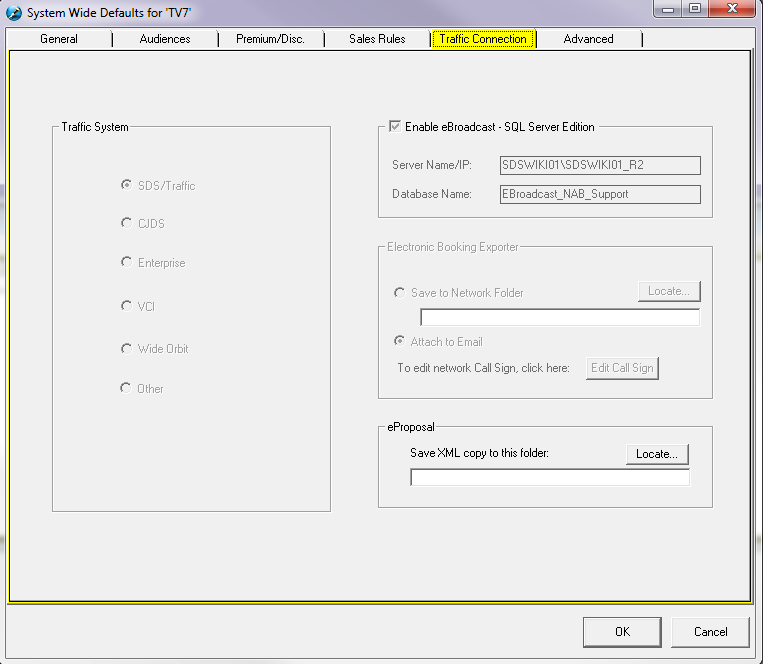The width and height of the screenshot is (763, 664).
Task: Toggle Enable eBroadcast SQL Server checkbox
Action: click(395, 127)
